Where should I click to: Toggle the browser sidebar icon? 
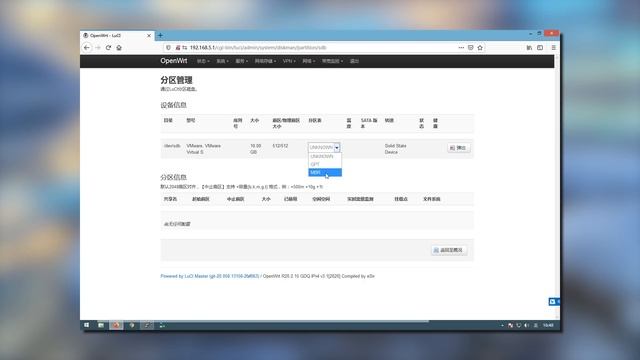pyautogui.click(x=540, y=48)
